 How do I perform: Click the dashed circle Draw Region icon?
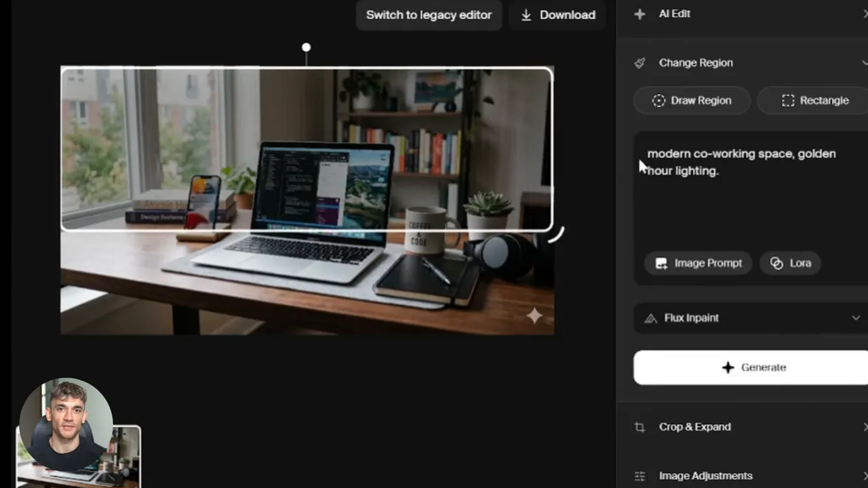click(x=658, y=100)
